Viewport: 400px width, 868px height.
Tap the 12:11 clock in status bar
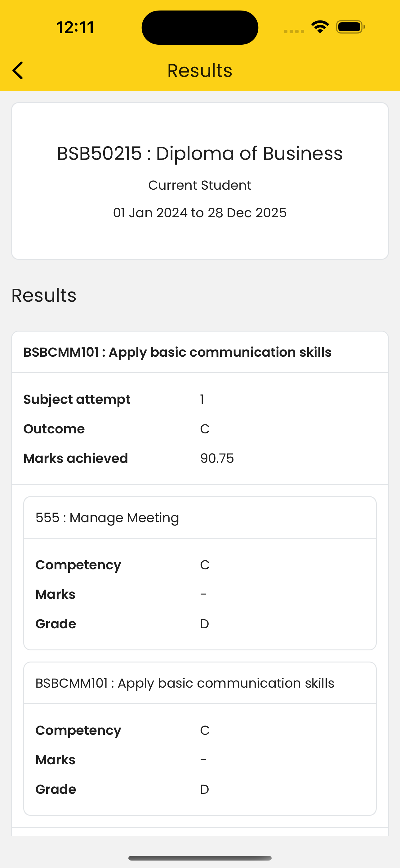pos(75,27)
